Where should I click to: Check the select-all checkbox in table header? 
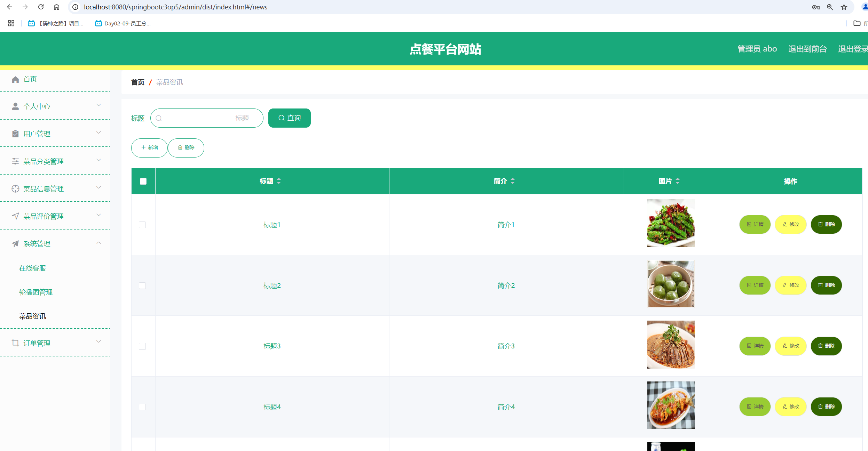143,181
